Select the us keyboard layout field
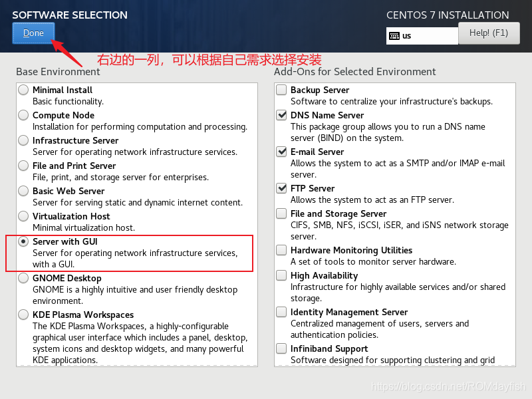Image resolution: width=532 pixels, height=399 pixels. coord(422,36)
